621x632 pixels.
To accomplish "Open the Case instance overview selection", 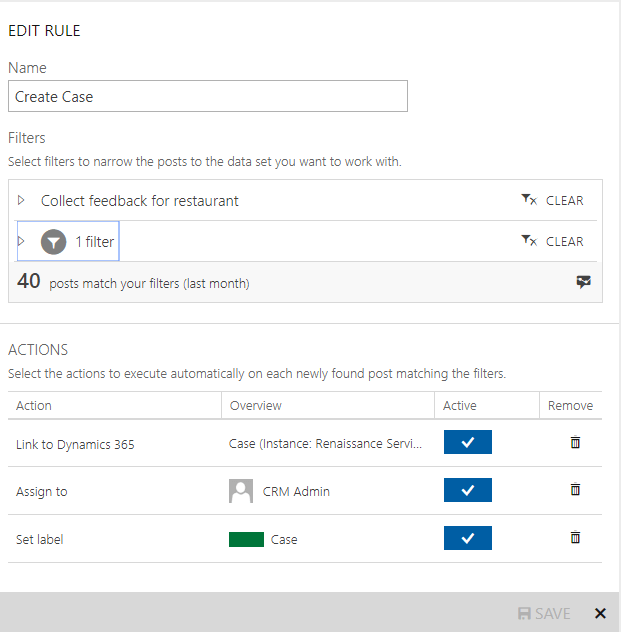I will tap(325, 443).
